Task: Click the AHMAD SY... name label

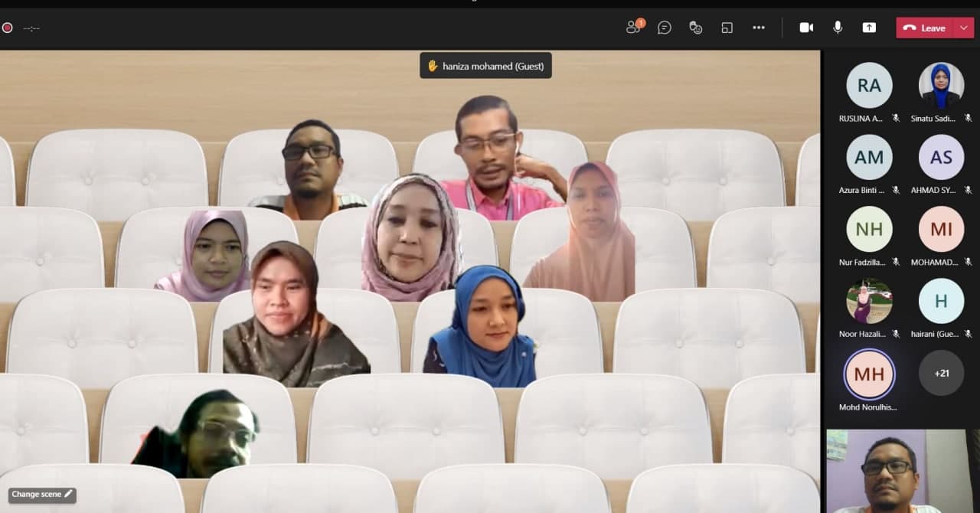Action: pos(933,191)
